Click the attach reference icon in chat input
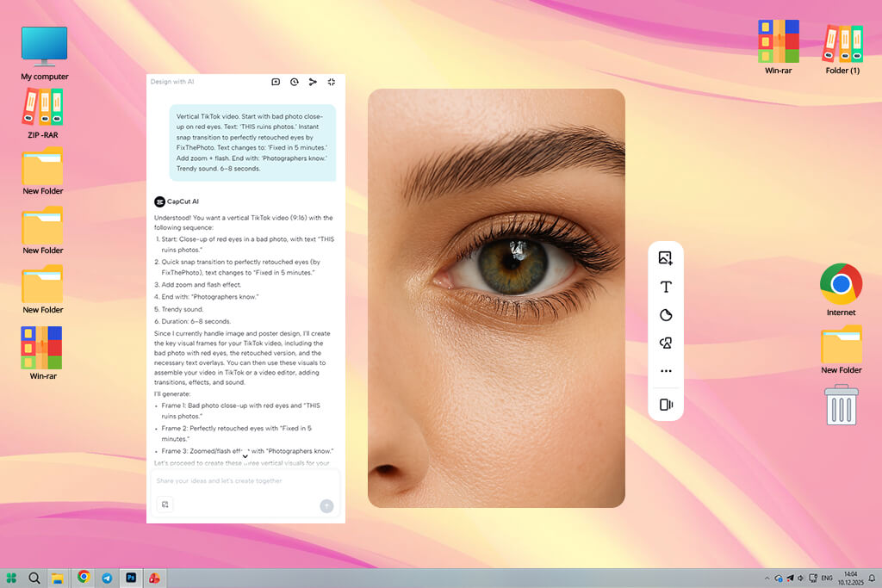The image size is (882, 588). coord(165,504)
